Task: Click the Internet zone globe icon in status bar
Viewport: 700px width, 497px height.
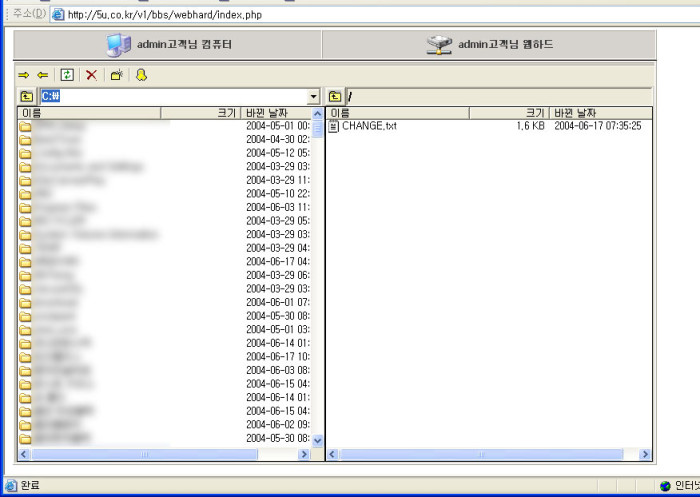Action: pyautogui.click(x=665, y=485)
